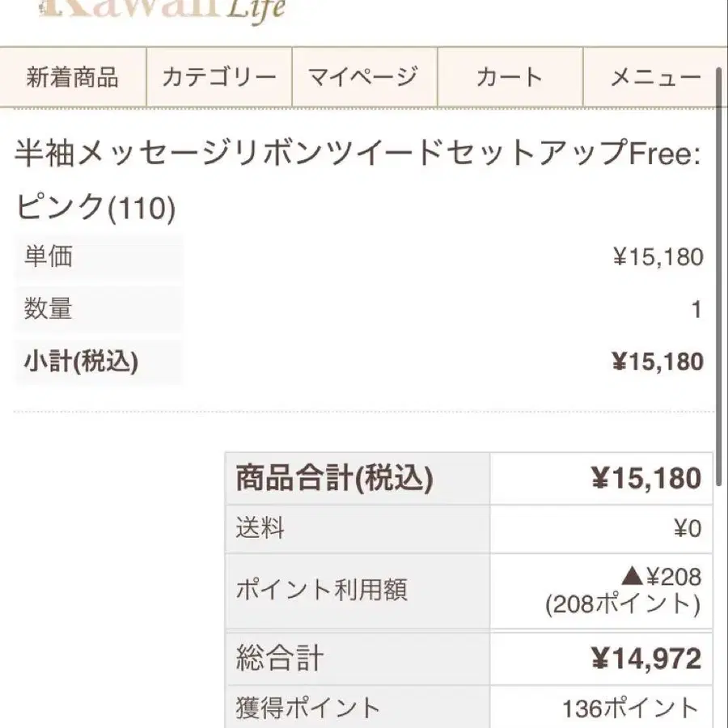Click the 単価 label cell
Screen dimensions: 728x728
click(x=99, y=256)
